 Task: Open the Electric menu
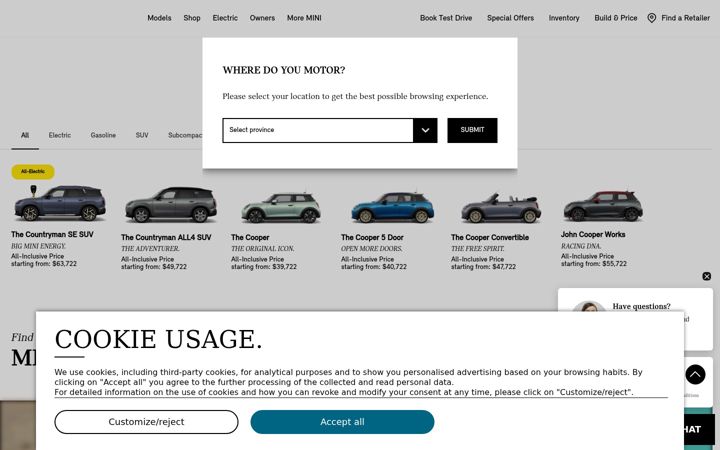[225, 18]
